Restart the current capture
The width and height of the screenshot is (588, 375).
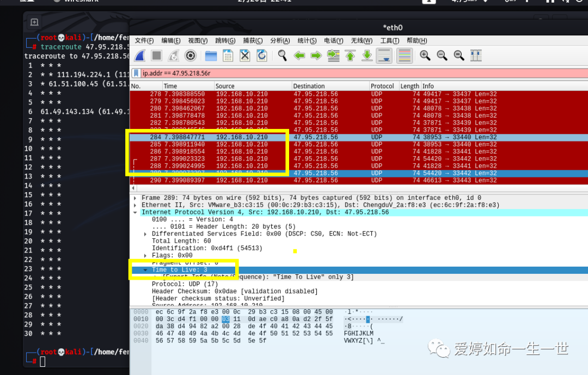174,56
